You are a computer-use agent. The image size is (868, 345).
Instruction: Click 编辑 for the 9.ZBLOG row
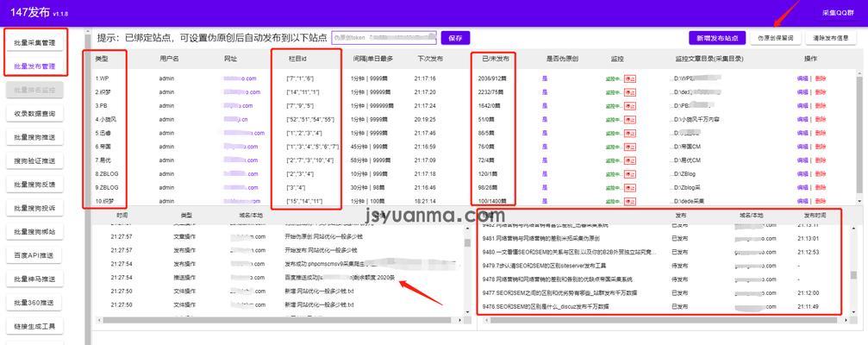[x=802, y=188]
